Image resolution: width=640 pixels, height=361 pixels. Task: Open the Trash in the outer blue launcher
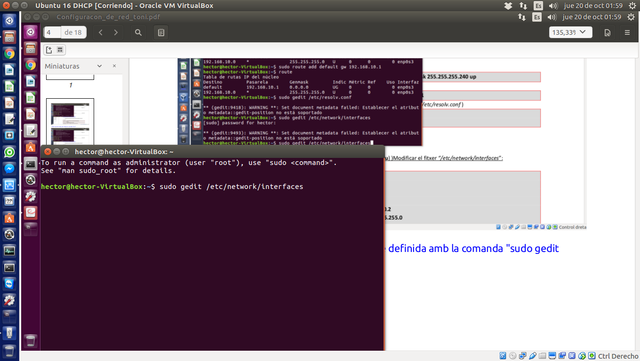point(9,350)
